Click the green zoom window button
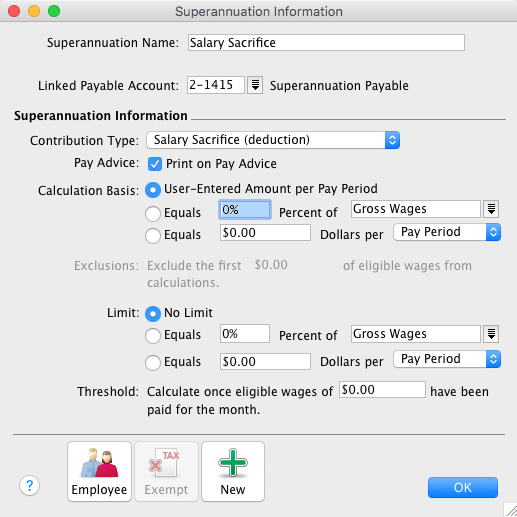The height and width of the screenshot is (517, 517). coord(54,11)
